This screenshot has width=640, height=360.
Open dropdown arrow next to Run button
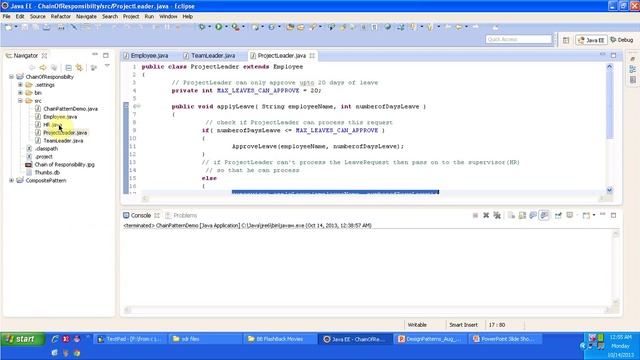(226, 27)
